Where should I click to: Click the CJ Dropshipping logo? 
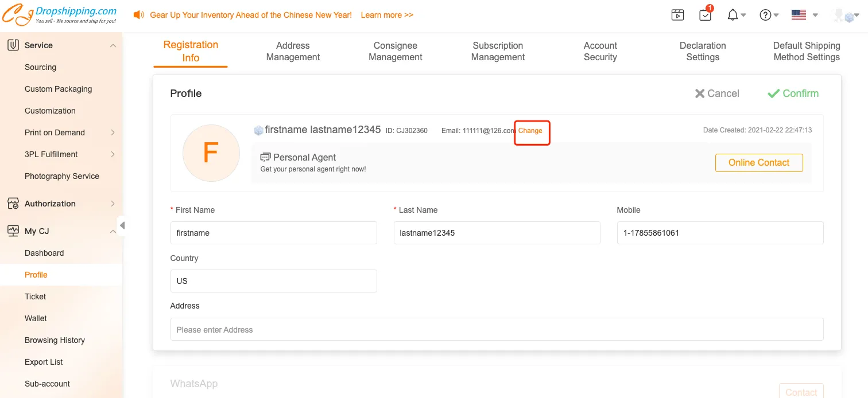click(59, 15)
